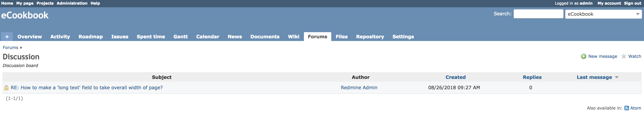Viewport: 644px width, 113px height.
Task: Switch to the Gantt tab
Action: [180, 37]
